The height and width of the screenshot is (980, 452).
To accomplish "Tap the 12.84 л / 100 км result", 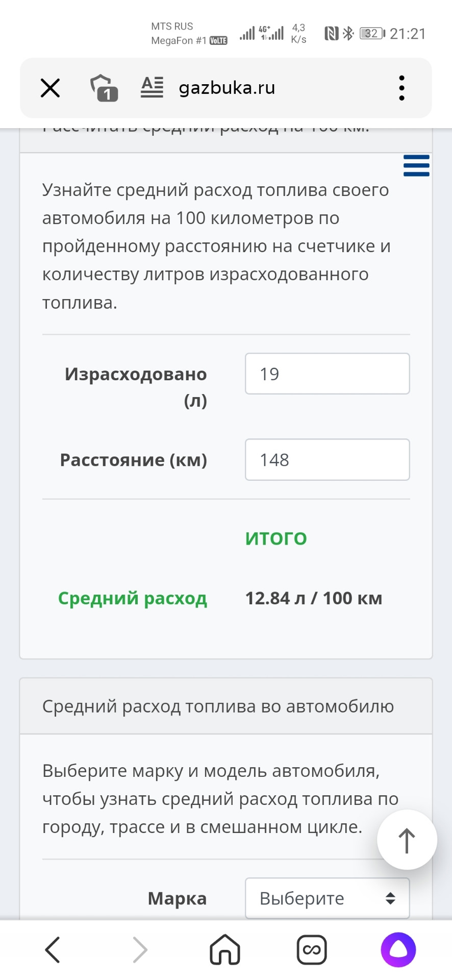I will [314, 598].
